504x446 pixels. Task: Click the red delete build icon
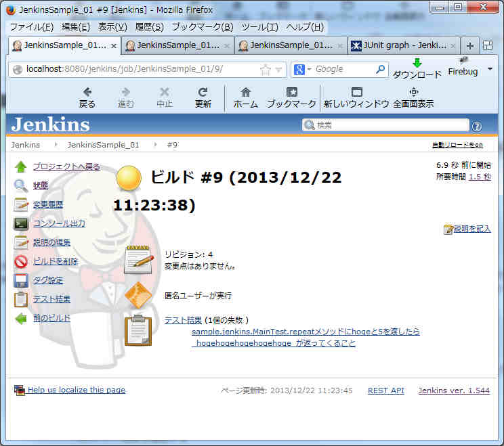(21, 261)
